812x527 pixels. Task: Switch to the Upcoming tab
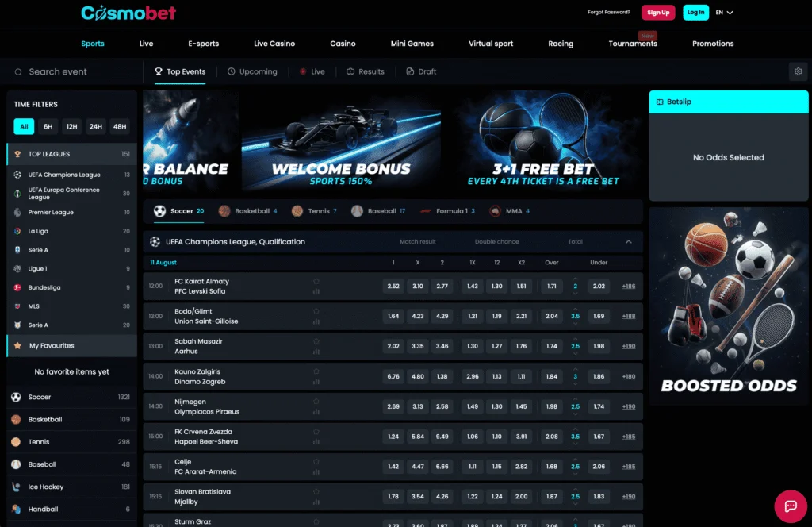252,71
